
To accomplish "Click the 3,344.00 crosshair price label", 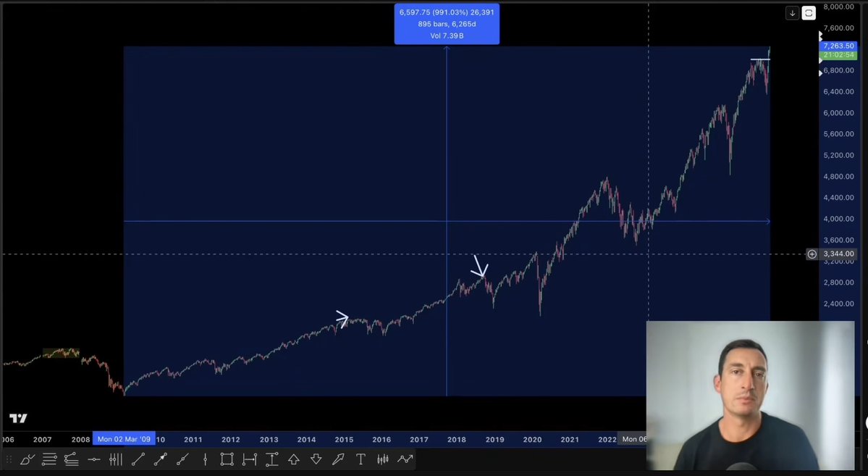I will point(838,254).
